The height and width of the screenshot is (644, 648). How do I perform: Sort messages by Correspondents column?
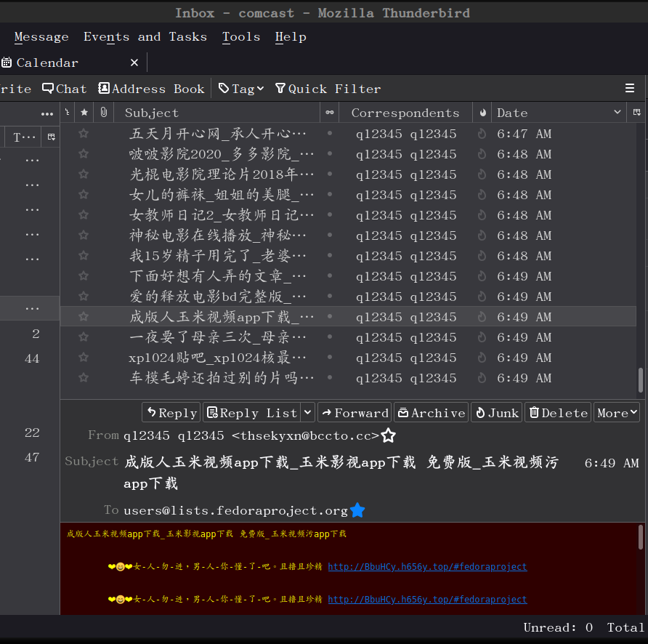[405, 113]
